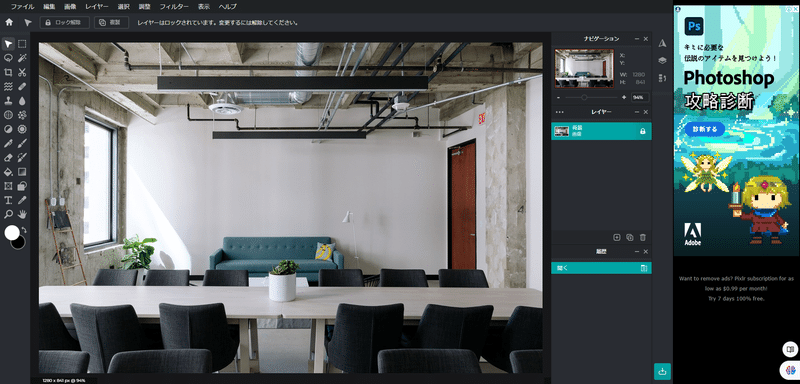Open the レイヤー menu in menu bar
The width and height of the screenshot is (800, 384).
click(x=97, y=7)
